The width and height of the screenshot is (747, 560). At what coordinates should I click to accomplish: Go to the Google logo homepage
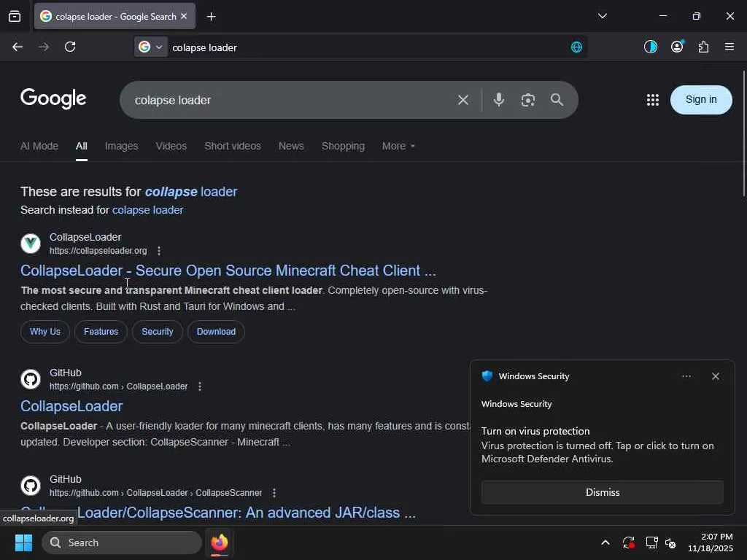point(53,98)
